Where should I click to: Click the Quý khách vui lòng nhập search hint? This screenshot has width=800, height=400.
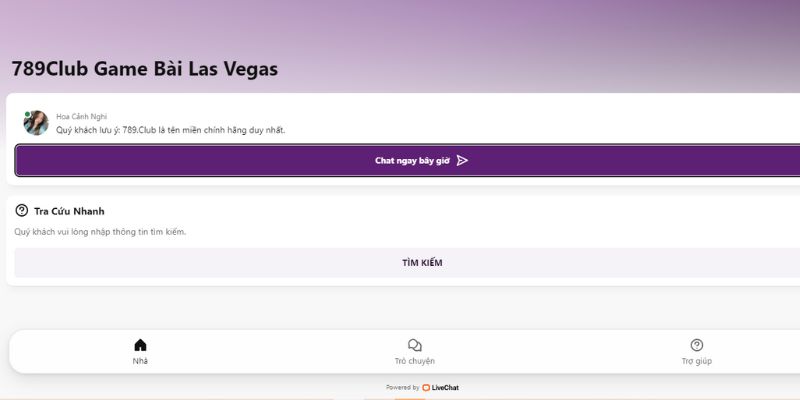click(100, 232)
